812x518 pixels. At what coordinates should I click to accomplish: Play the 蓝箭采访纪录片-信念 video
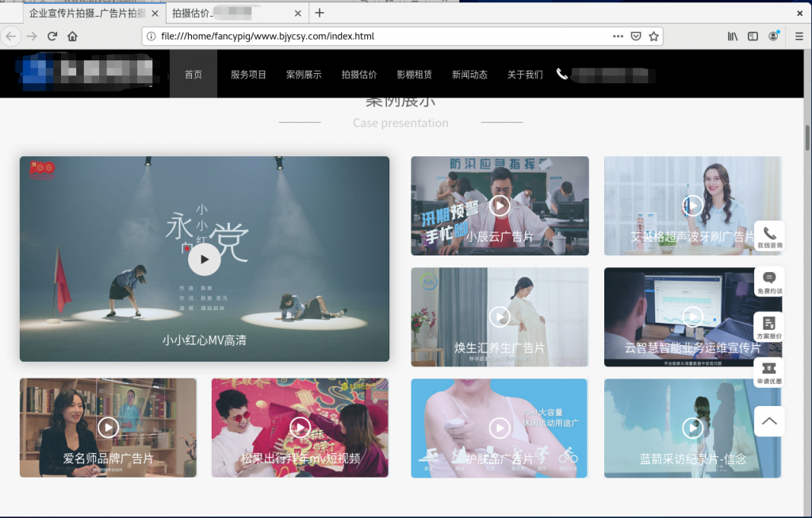(692, 428)
